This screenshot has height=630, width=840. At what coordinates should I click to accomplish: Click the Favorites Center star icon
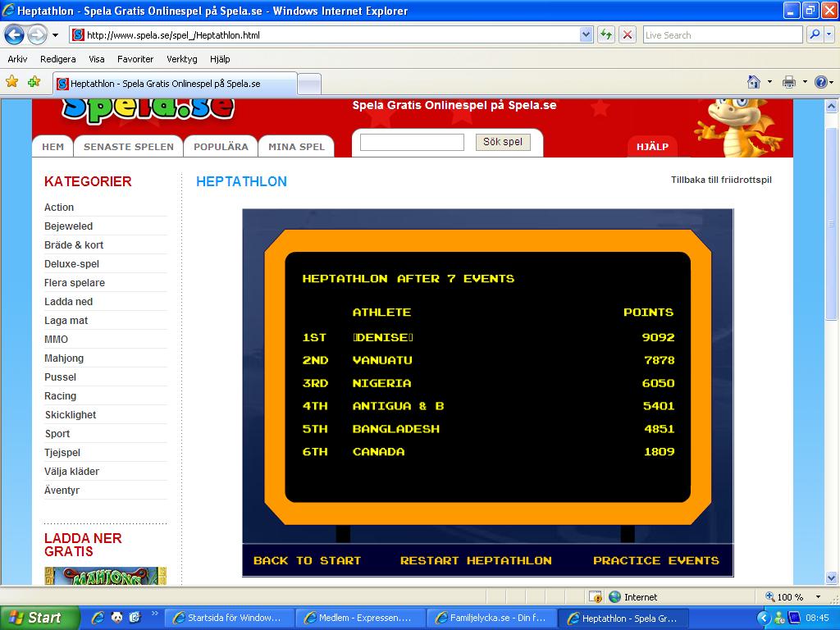click(11, 82)
